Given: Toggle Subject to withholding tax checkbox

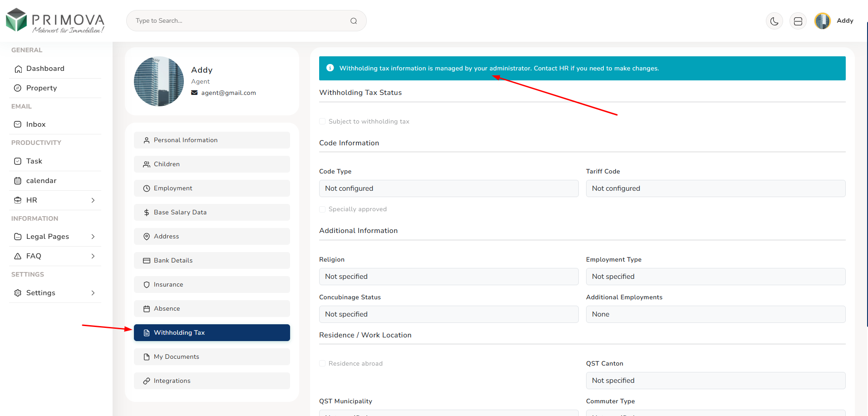Looking at the screenshot, I should 322,121.
